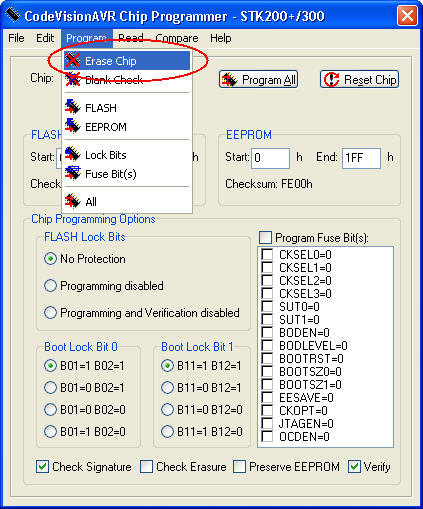This screenshot has height=509, width=423.
Task: Close the Chip Programmer window
Action: pos(407,15)
